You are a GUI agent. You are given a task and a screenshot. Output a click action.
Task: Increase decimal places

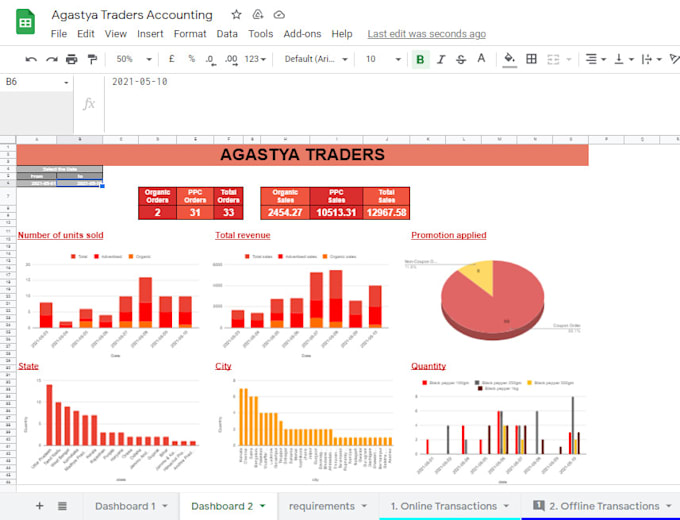[x=231, y=59]
